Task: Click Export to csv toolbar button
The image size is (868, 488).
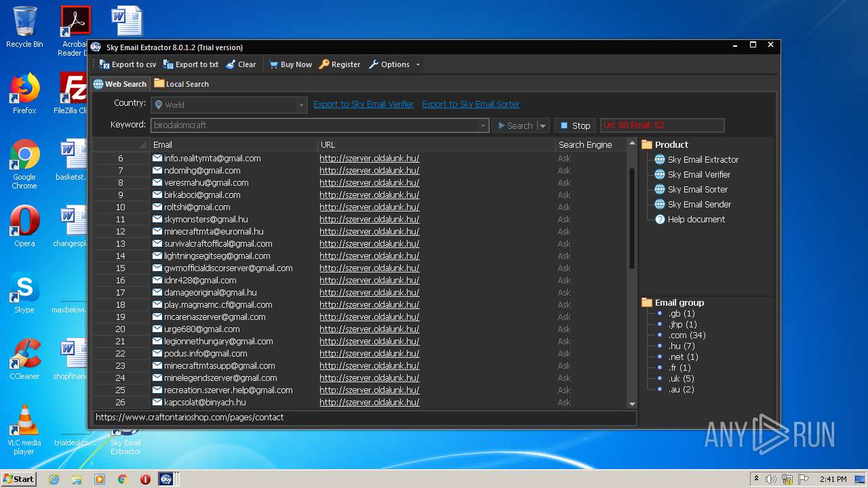Action: pos(127,64)
